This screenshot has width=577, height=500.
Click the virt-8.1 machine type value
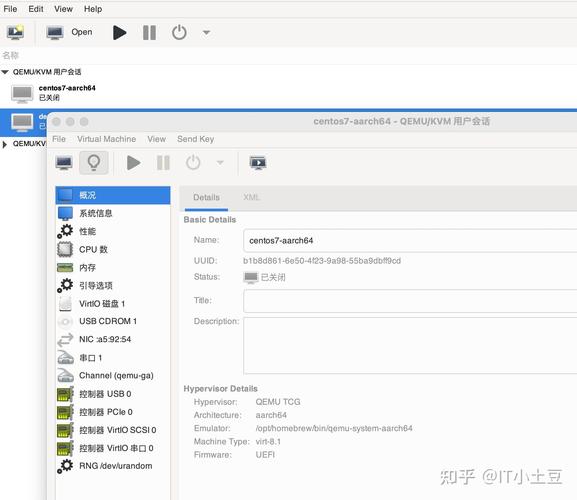(x=268, y=442)
